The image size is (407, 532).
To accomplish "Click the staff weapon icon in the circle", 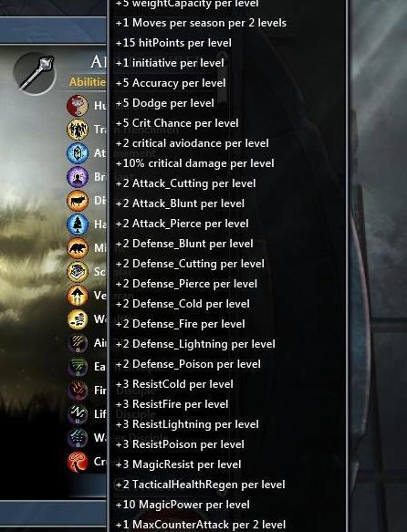I will pyautogui.click(x=35, y=74).
